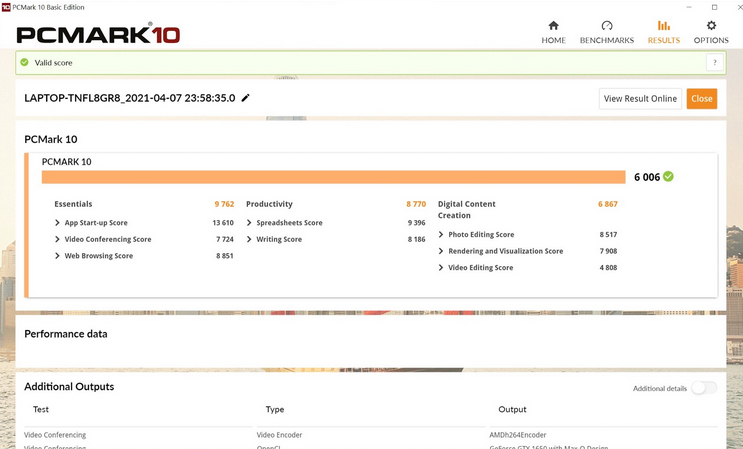Click the valid score green checkmark icon
Screen dimensions: 743x449
[x=25, y=62]
